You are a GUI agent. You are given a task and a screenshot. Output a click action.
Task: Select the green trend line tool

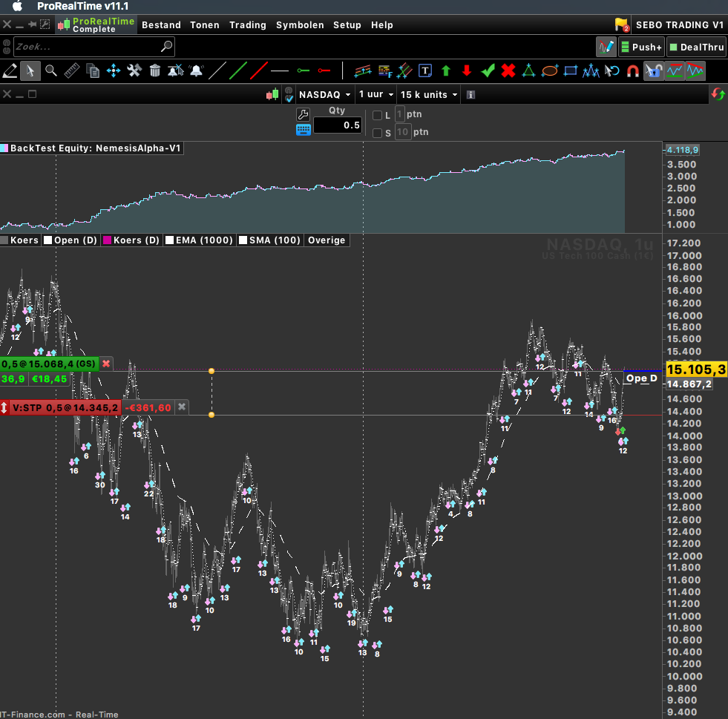coord(238,71)
